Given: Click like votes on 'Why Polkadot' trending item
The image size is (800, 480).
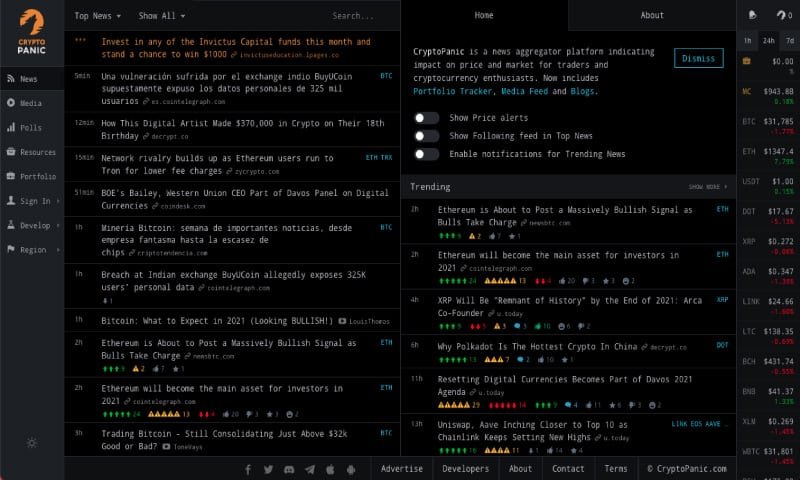Looking at the screenshot, I should click(546, 360).
